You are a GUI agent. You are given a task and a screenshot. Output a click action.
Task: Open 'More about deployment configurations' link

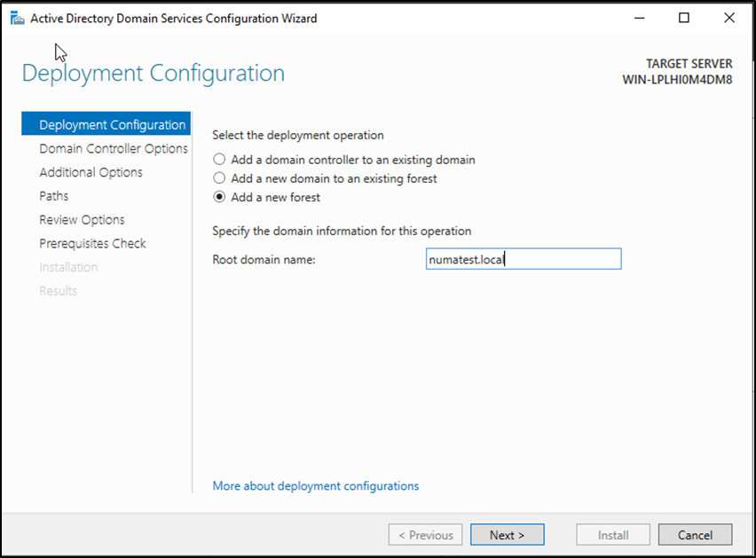pos(315,486)
